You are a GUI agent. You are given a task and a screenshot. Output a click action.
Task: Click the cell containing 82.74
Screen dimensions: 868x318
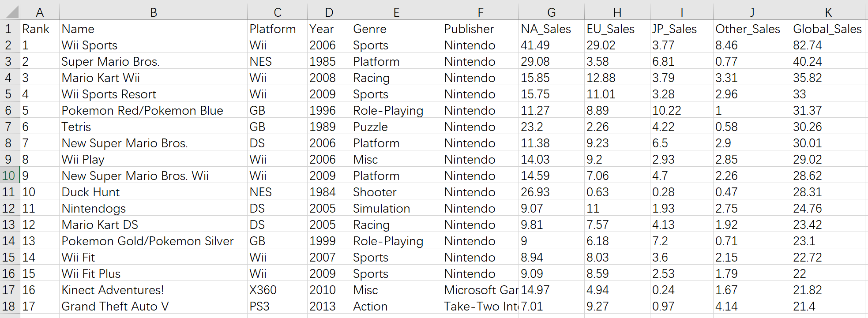tap(807, 45)
